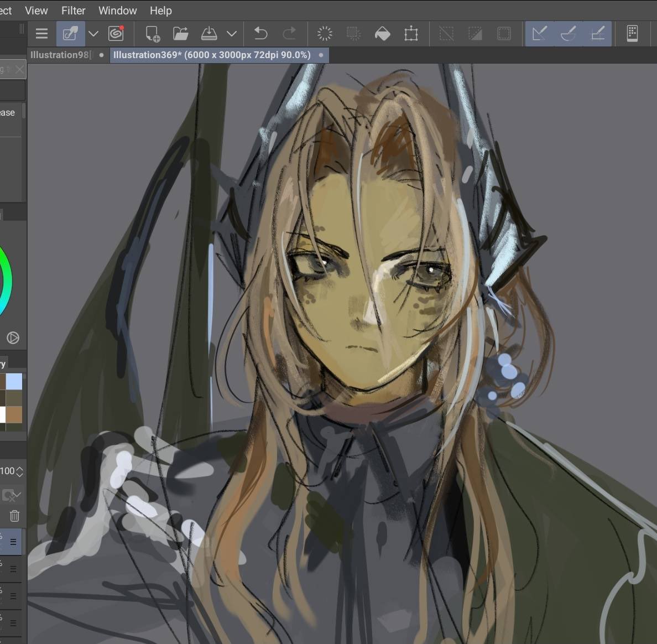The width and height of the screenshot is (657, 644).
Task: Open the View menu
Action: tap(36, 11)
